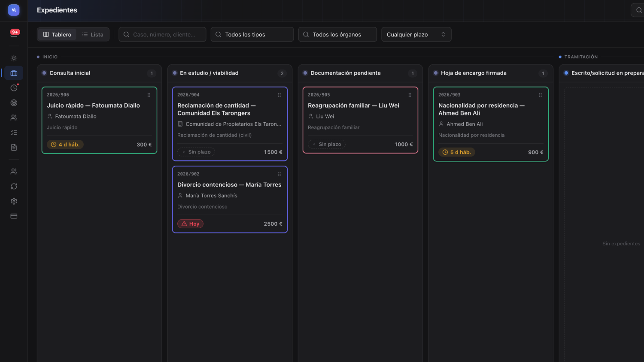Image resolution: width=644 pixels, height=362 pixels.
Task: Open the Todos los órganos filter
Action: click(337, 34)
